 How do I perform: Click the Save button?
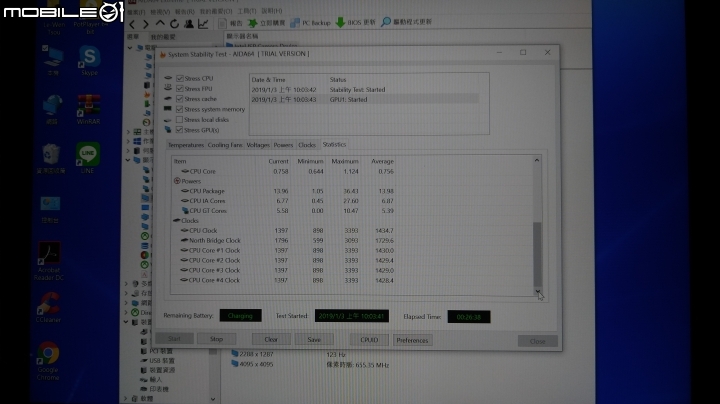tap(314, 340)
